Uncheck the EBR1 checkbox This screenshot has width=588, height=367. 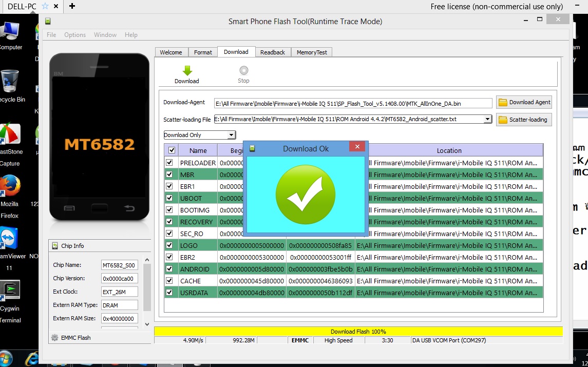pyautogui.click(x=169, y=186)
